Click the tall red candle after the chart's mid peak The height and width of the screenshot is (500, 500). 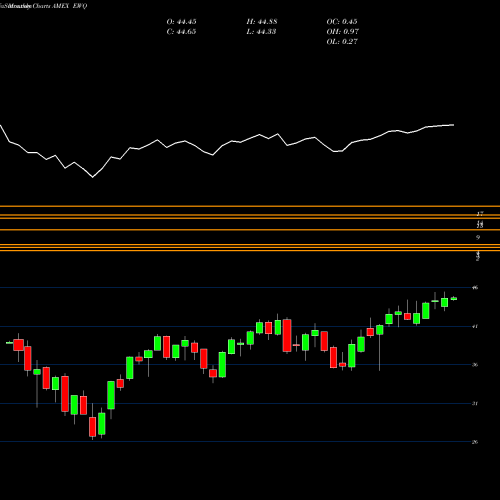click(x=287, y=336)
